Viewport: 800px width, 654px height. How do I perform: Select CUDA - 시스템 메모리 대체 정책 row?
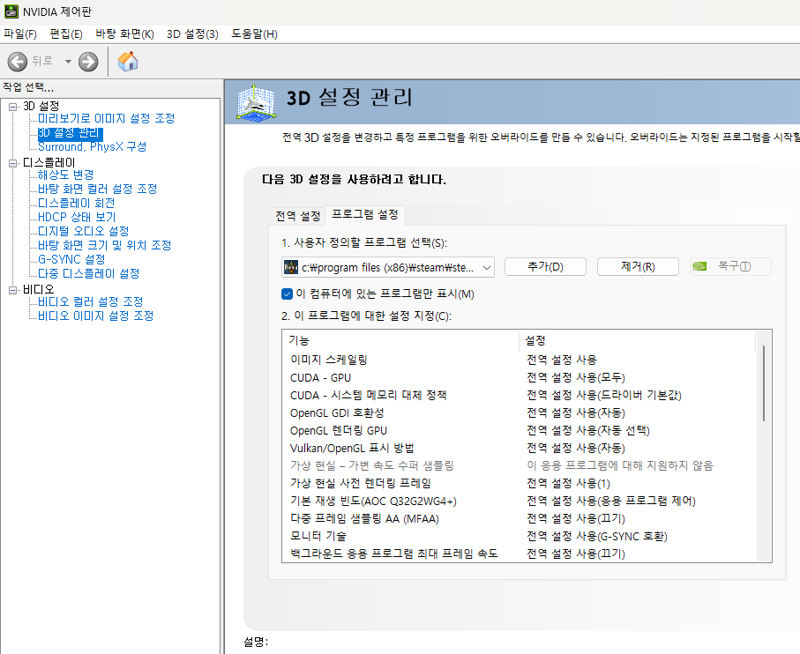[x=519, y=395]
